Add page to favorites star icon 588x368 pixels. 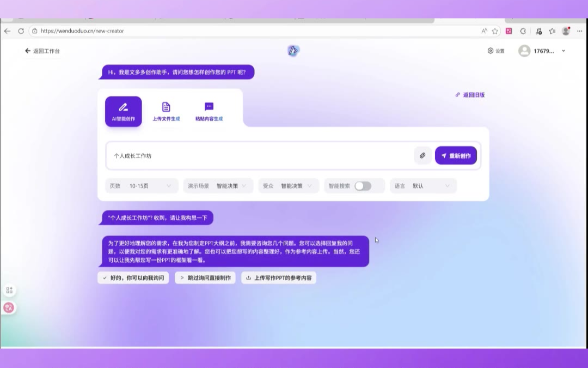coord(495,31)
